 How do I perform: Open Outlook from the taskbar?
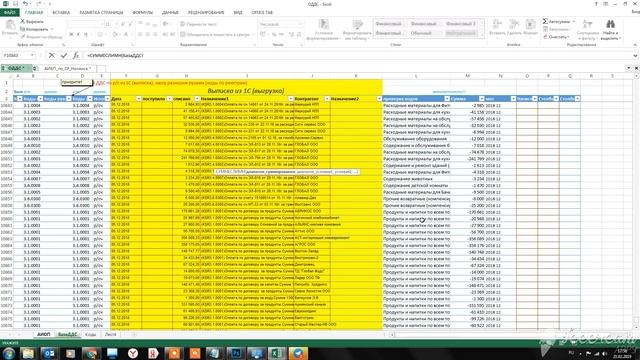[x=49, y=353]
